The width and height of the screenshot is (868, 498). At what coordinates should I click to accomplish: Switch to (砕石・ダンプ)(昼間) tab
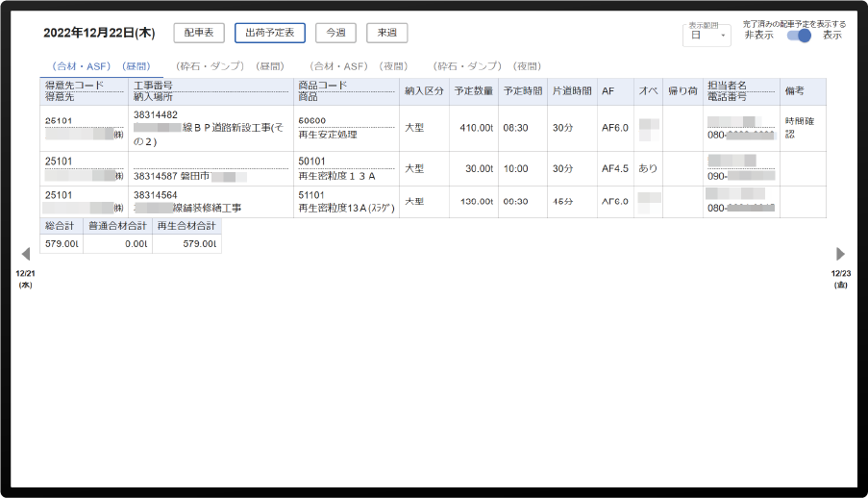coord(230,66)
